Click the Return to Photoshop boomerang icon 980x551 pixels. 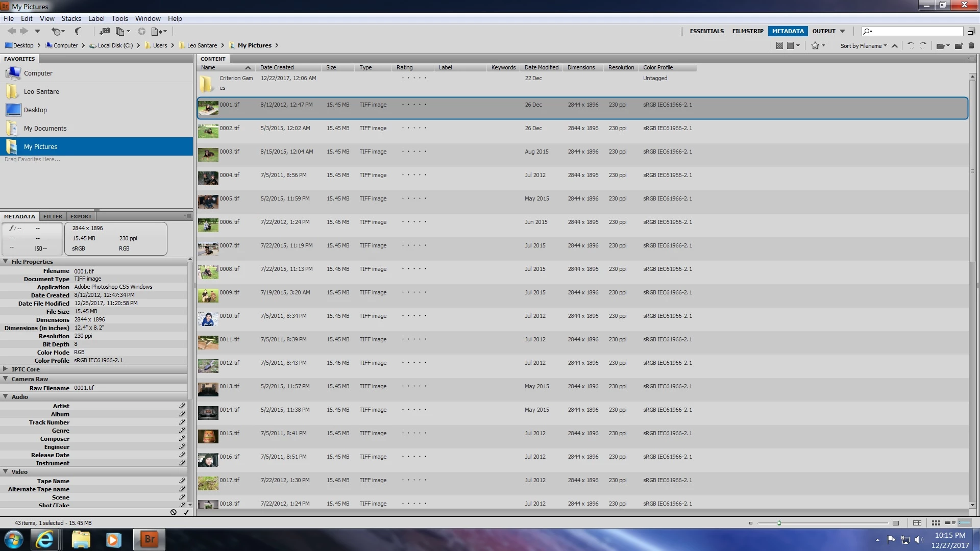point(78,31)
